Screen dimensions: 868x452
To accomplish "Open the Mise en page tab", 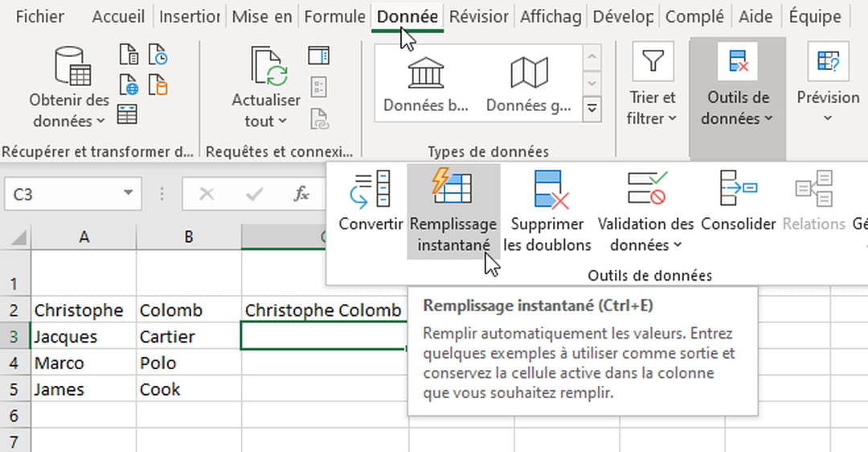I will click(262, 17).
